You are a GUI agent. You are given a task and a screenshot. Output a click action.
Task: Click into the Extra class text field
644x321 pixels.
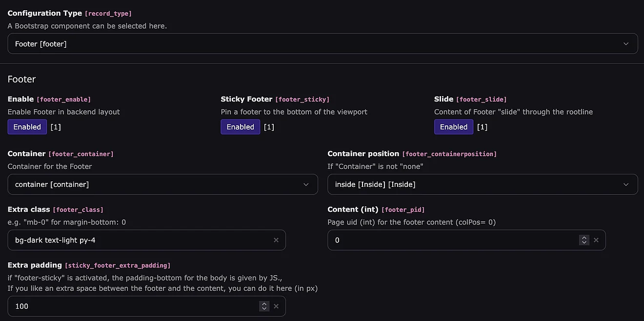point(139,240)
